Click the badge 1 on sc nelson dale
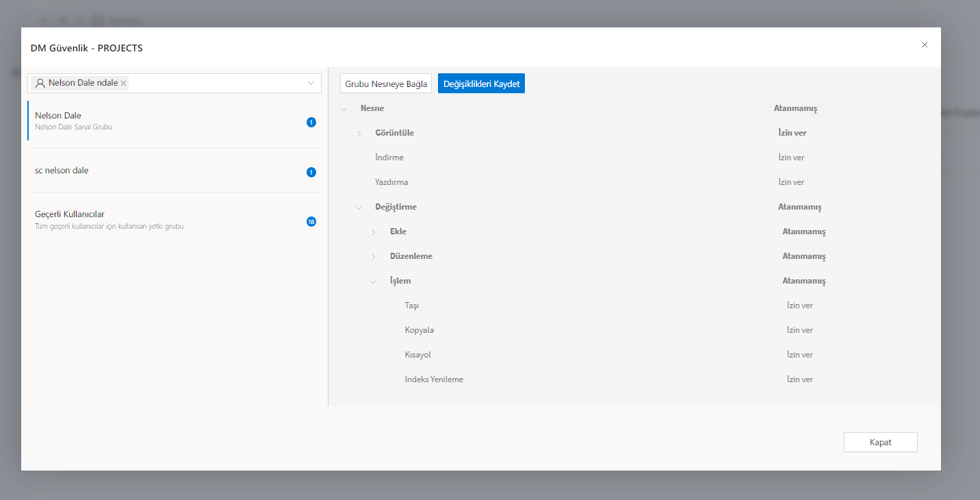The width and height of the screenshot is (980, 500). [x=311, y=173]
